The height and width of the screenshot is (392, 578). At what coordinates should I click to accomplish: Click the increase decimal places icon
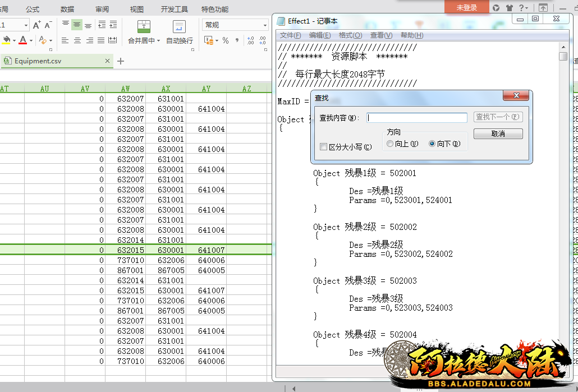point(250,40)
